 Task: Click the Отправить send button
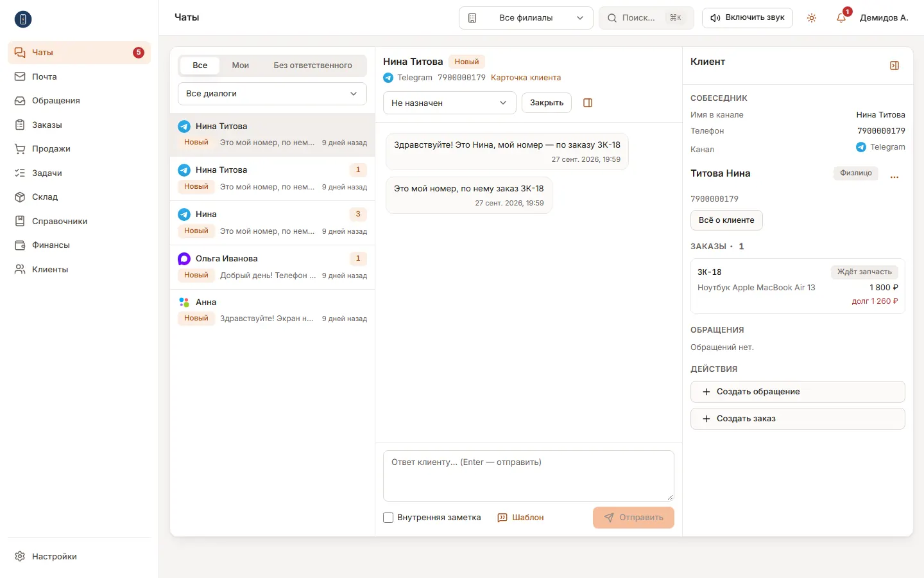point(633,518)
